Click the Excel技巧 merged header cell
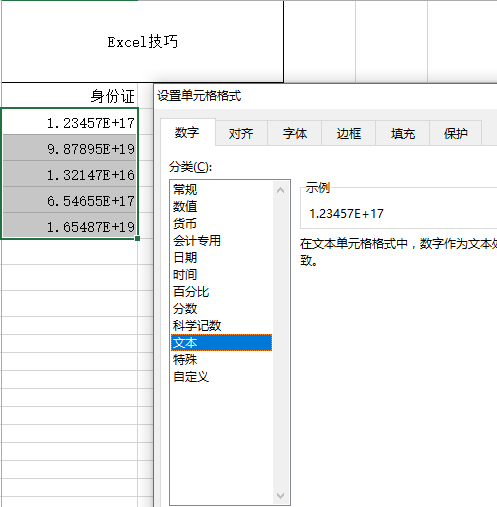This screenshot has width=497, height=507. pyautogui.click(x=142, y=42)
